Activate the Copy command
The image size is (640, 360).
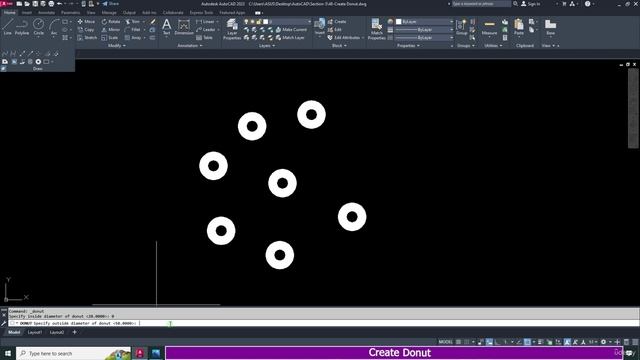[x=86, y=29]
